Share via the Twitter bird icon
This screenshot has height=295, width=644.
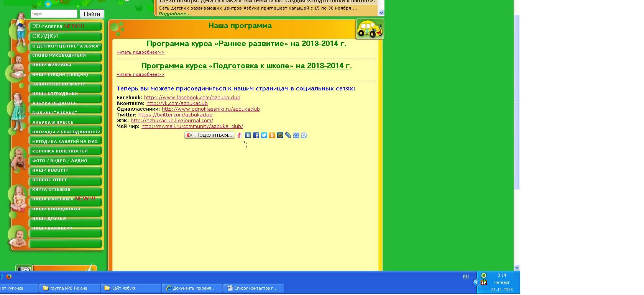pos(264,135)
